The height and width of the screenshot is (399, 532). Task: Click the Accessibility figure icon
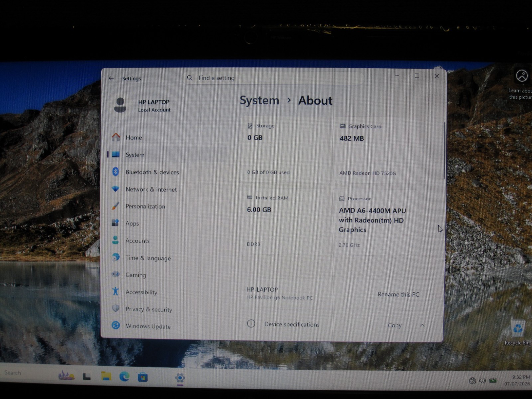pos(115,291)
